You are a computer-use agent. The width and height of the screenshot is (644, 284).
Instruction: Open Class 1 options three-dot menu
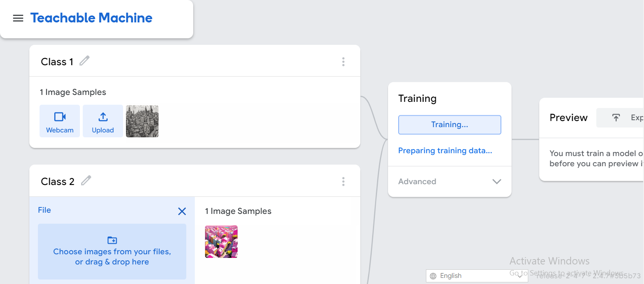click(343, 62)
